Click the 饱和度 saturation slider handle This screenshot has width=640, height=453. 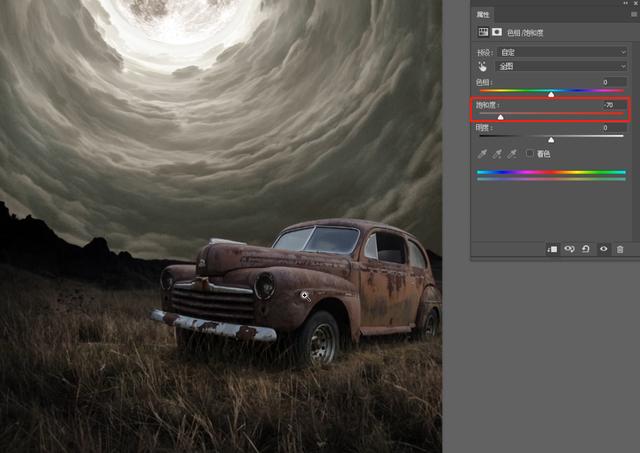500,117
